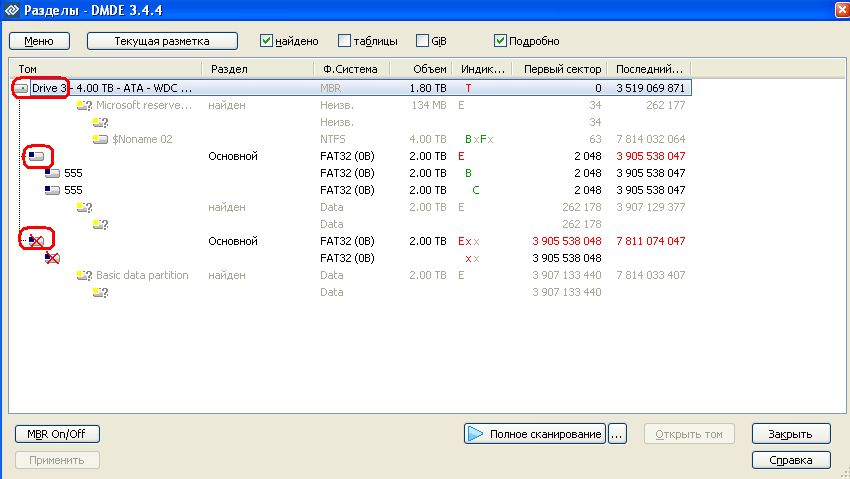This screenshot has width=850, height=479.
Task: Click the green C indicator
Action: point(475,190)
